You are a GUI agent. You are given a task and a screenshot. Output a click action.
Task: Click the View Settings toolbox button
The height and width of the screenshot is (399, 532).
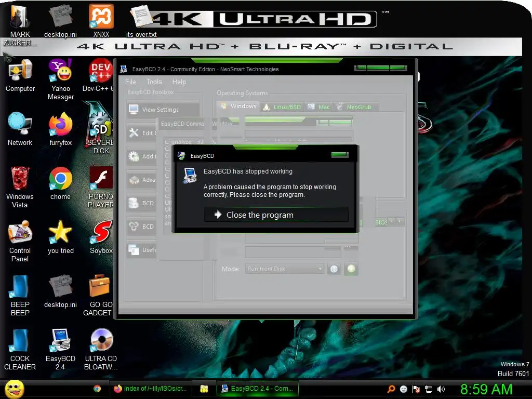tap(163, 109)
